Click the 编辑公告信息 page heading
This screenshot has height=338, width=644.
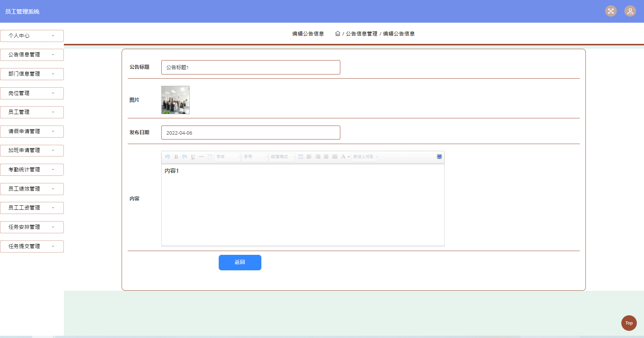(308, 34)
